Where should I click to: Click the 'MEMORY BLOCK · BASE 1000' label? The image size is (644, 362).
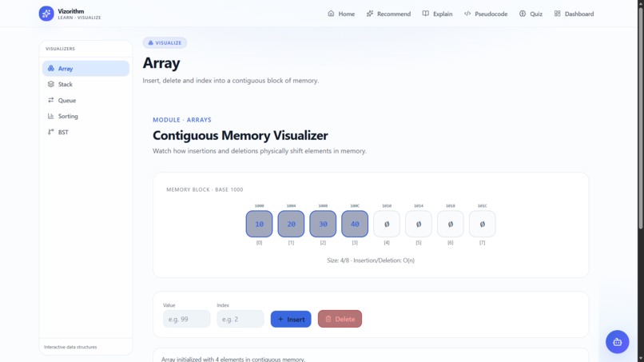(205, 189)
